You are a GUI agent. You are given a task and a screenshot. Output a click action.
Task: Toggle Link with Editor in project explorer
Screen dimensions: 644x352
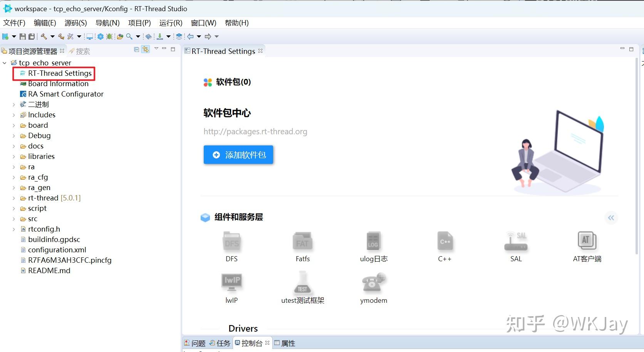click(x=145, y=49)
